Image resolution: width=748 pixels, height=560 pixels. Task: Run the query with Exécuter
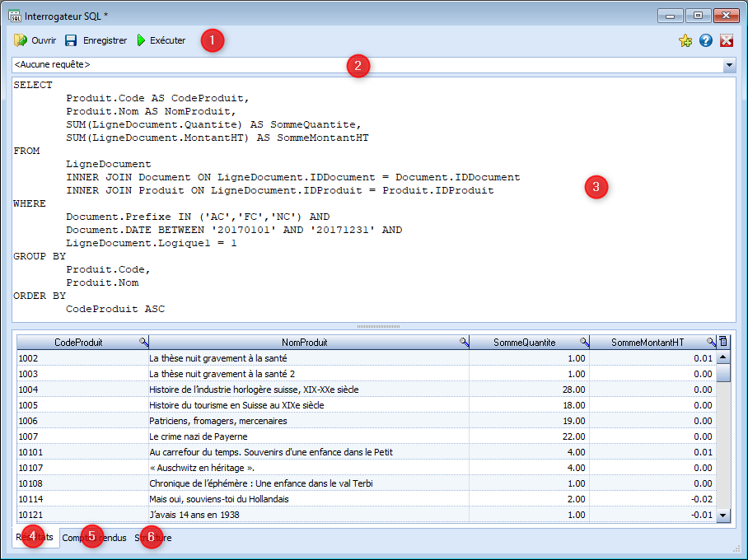click(161, 40)
